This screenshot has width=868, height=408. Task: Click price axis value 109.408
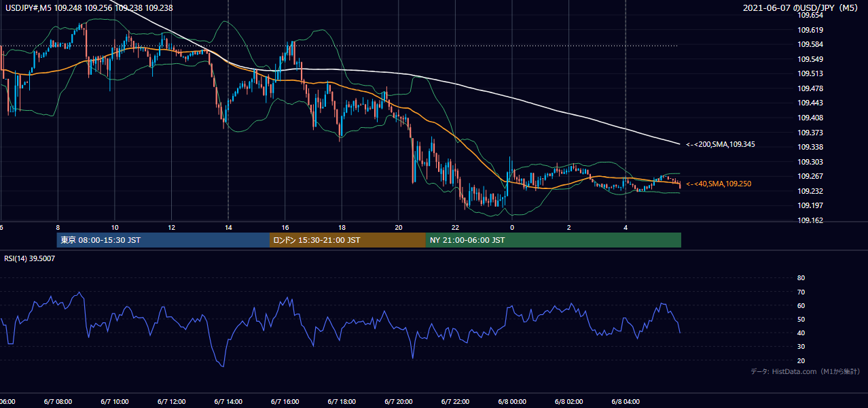[811, 118]
